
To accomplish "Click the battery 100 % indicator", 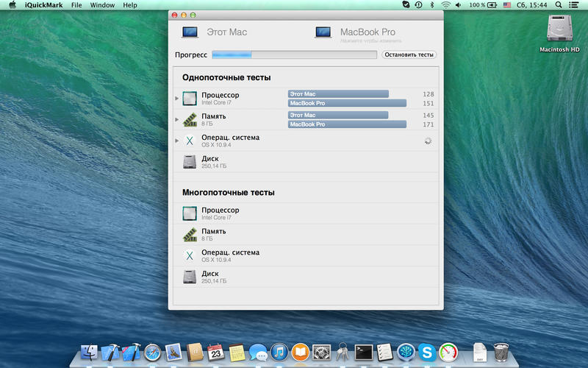I will pyautogui.click(x=483, y=5).
